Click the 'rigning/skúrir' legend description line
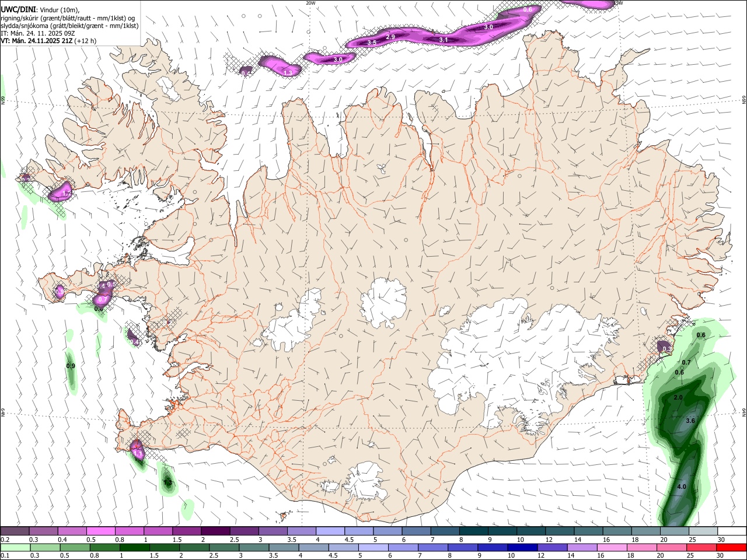747x560 pixels. click(68, 17)
